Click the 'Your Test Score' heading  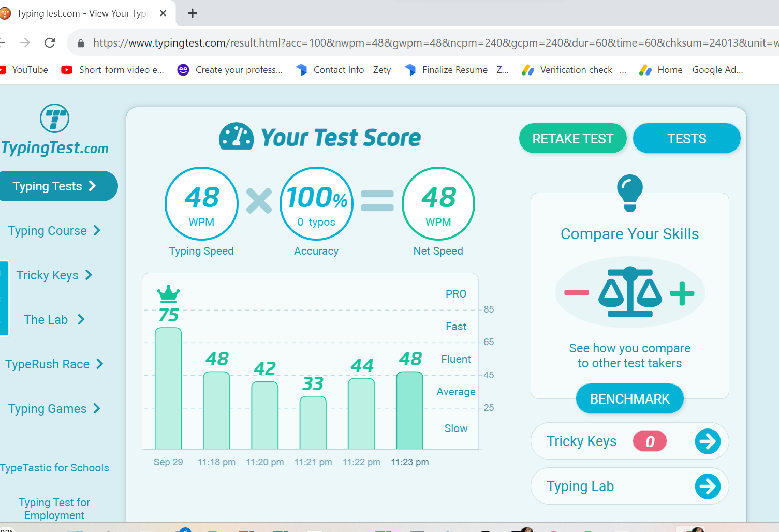tap(341, 138)
